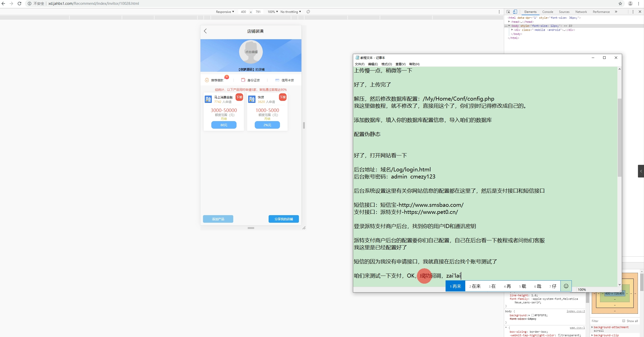Screen dimensions: 644x337
Task: Select IME candidate 1 再来
Action: pos(455,286)
